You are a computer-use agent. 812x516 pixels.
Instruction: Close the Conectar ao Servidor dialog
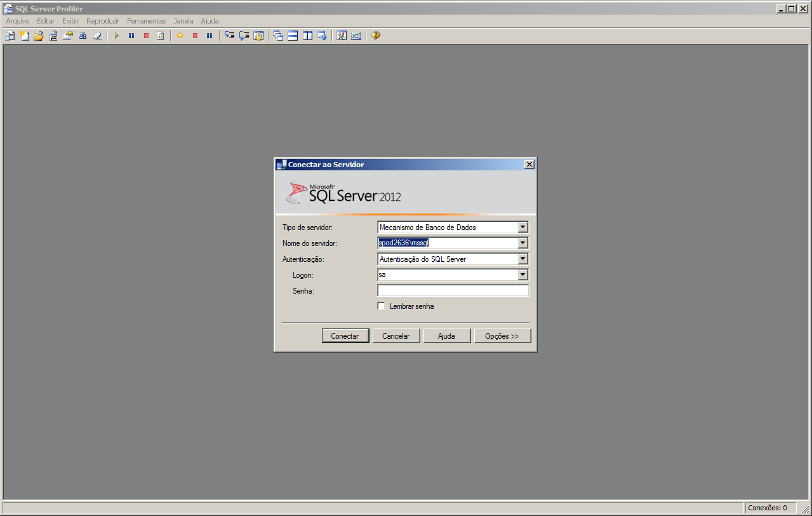(x=529, y=165)
